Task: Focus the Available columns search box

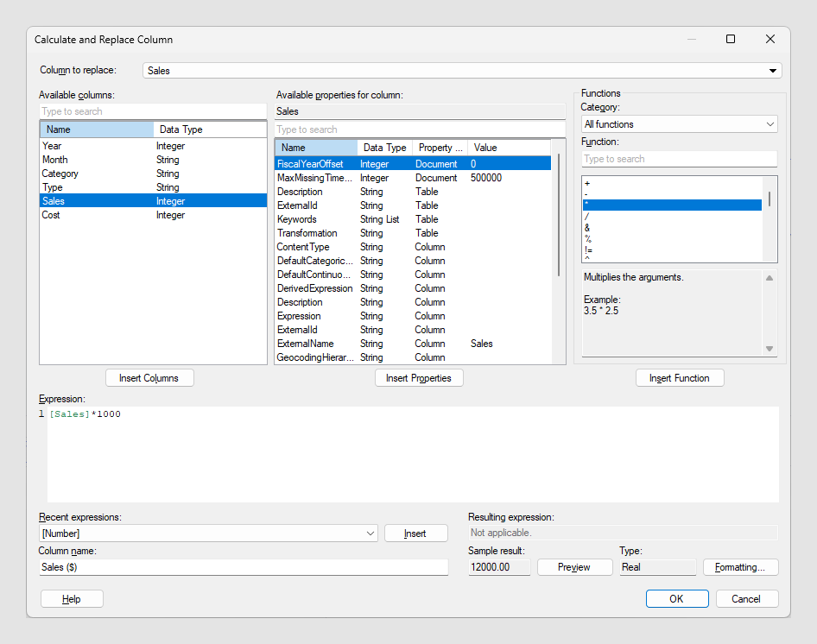Action: click(x=152, y=111)
